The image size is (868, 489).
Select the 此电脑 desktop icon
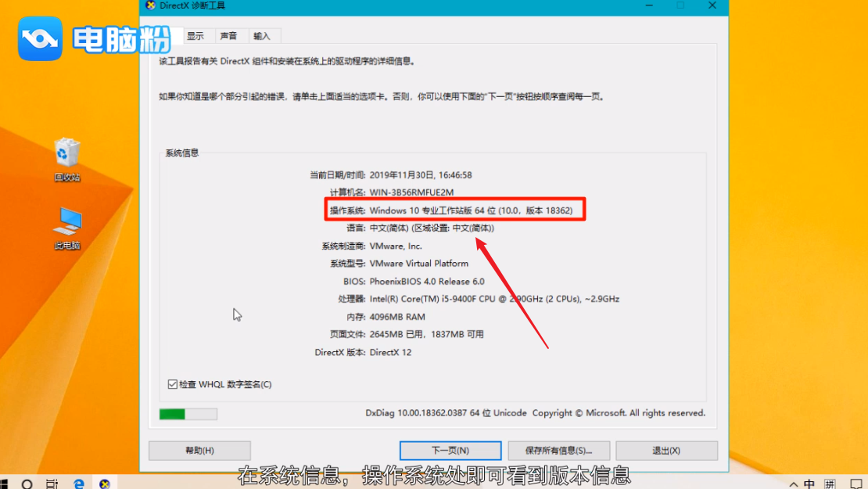pos(67,228)
